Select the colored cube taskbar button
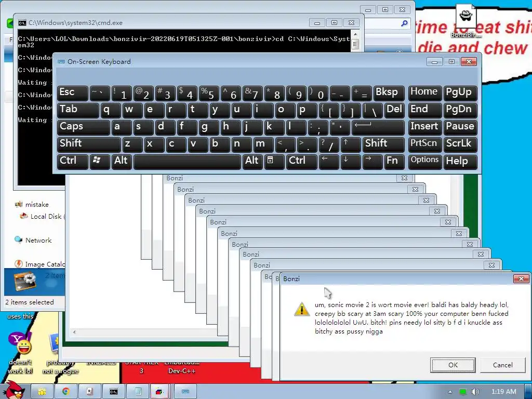 point(159,392)
